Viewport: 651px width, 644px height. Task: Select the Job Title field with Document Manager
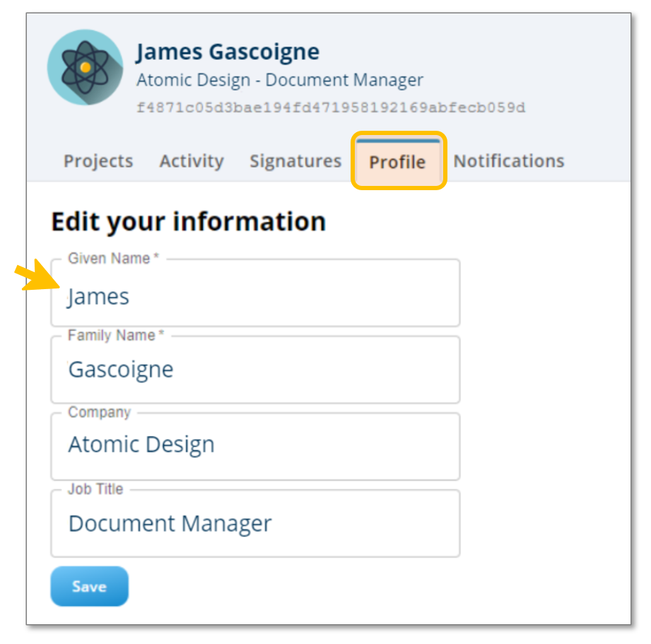255,524
